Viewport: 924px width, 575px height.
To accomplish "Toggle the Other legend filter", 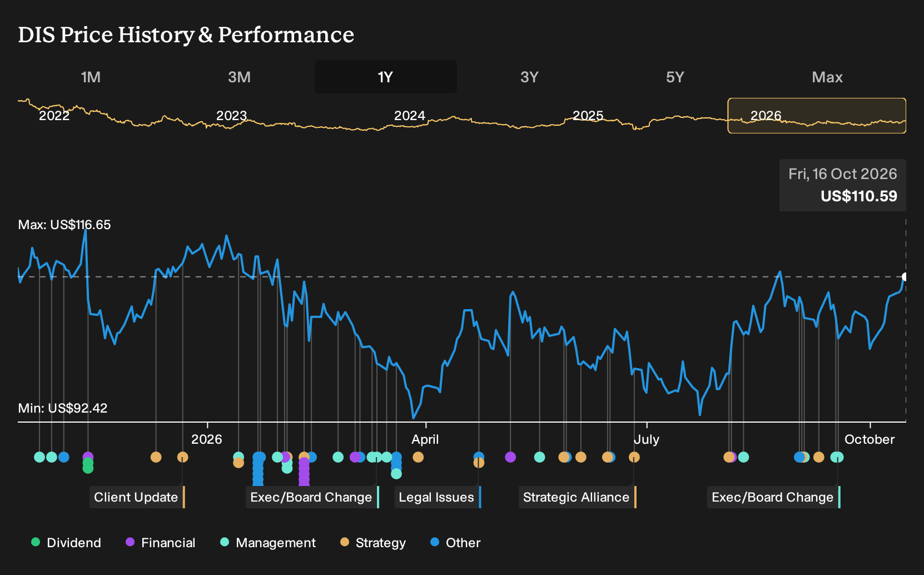I will (x=455, y=543).
